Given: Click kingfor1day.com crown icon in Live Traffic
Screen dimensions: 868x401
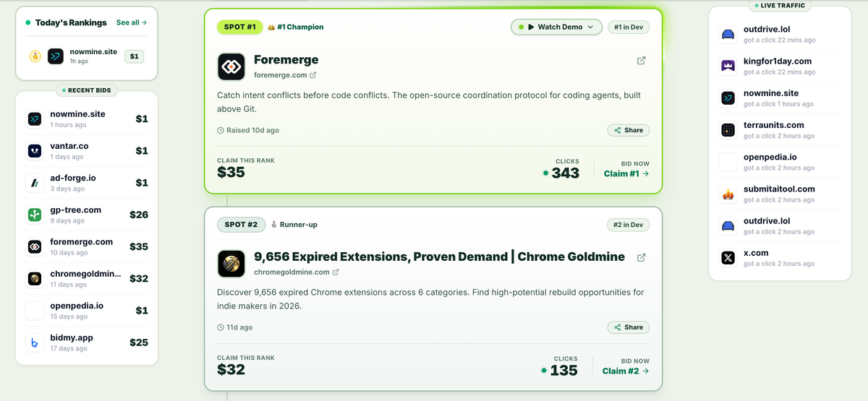Looking at the screenshot, I should point(728,66).
